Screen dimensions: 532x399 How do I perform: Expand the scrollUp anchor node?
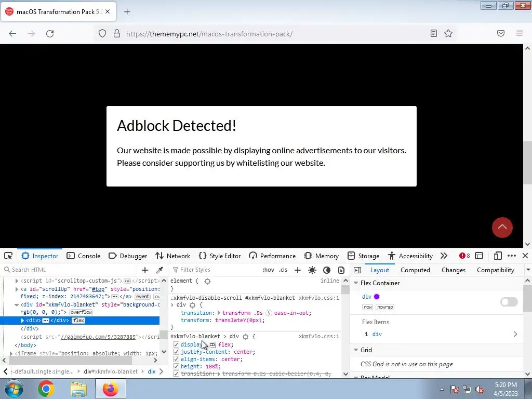[x=17, y=289]
